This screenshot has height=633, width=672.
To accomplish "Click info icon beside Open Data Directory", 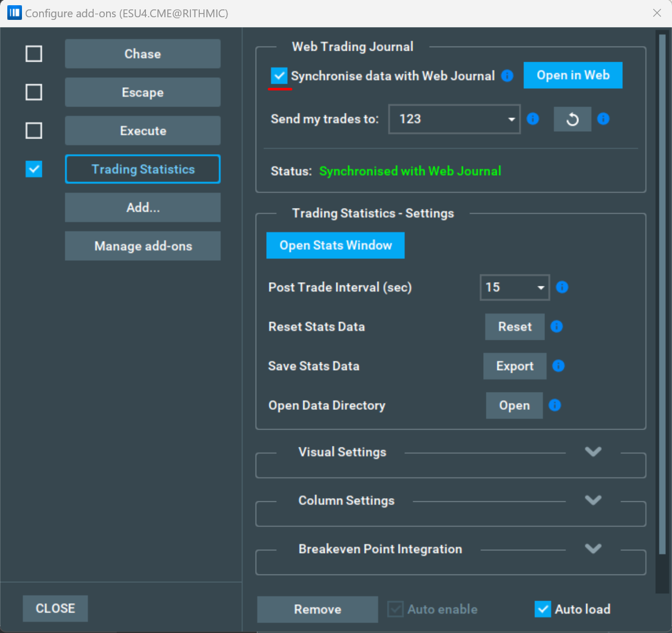I will 554,405.
